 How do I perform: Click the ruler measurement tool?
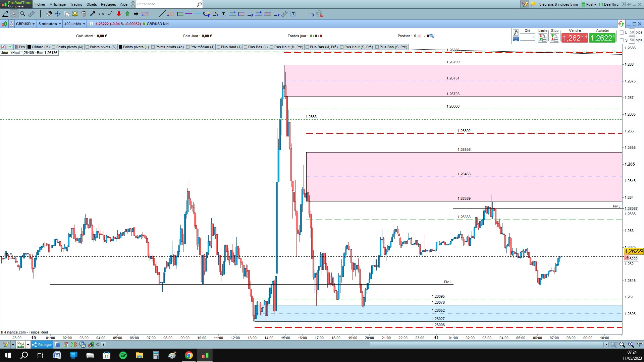pos(31,14)
